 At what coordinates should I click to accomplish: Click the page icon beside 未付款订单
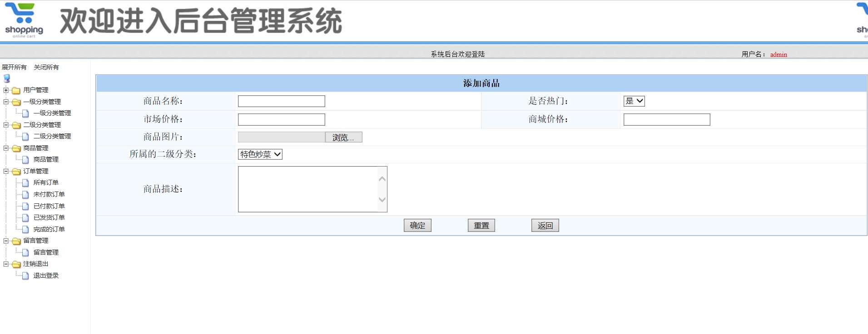25,195
